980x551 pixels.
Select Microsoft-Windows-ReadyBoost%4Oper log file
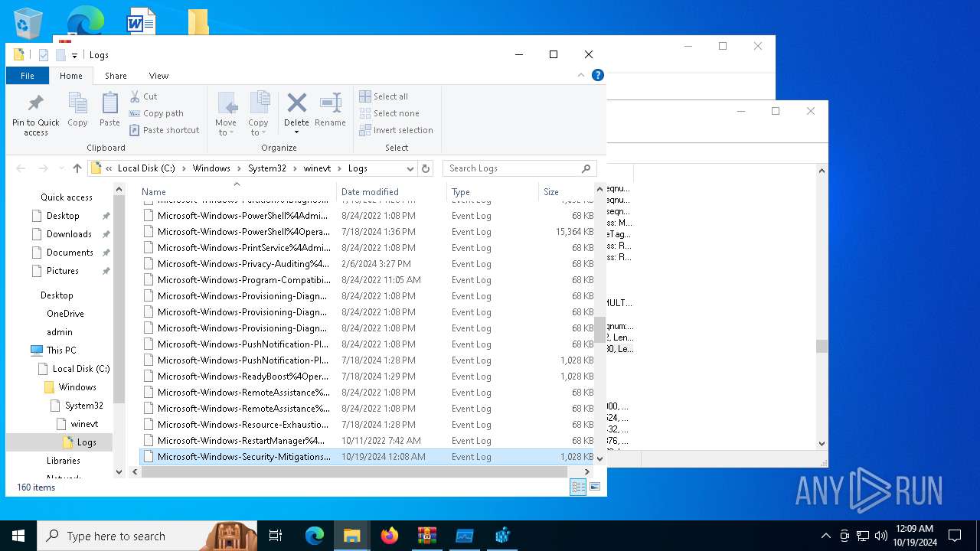pos(367,377)
